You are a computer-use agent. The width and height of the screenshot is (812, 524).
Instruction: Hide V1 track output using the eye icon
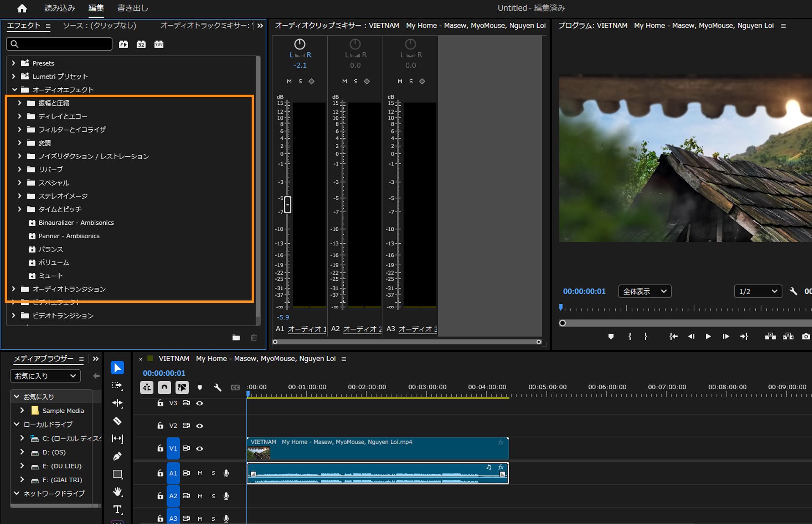click(x=200, y=448)
